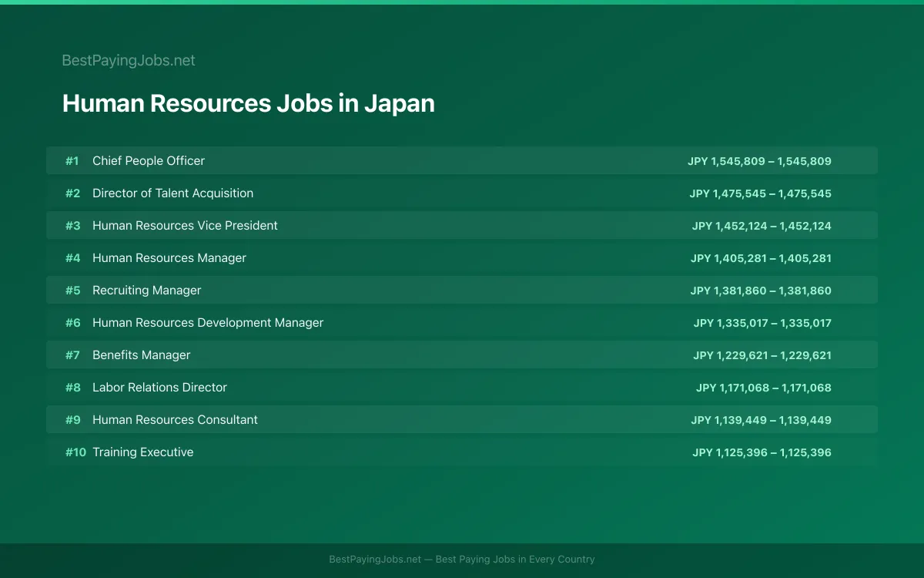924x578 pixels.
Task: Click the #6 rank number
Action: [72, 323]
